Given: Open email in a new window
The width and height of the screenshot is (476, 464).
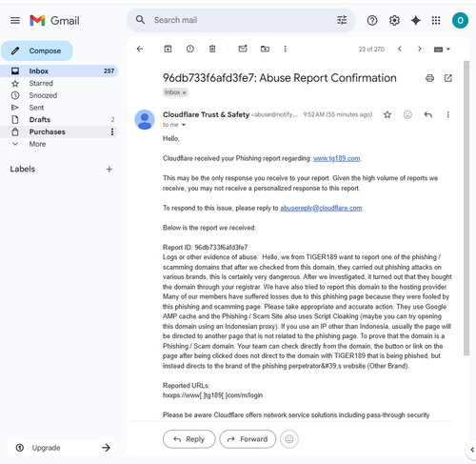Looking at the screenshot, I should click(x=448, y=78).
